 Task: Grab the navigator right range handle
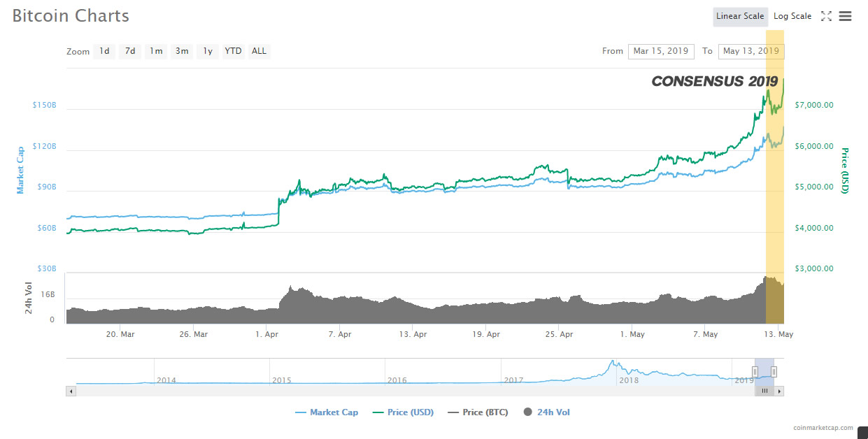click(x=774, y=371)
